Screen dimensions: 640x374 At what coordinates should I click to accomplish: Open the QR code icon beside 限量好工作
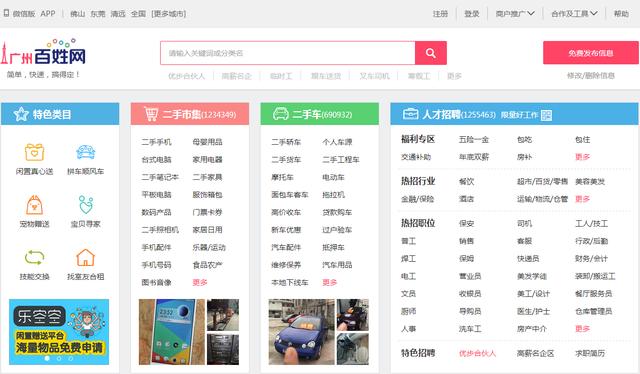(546, 115)
